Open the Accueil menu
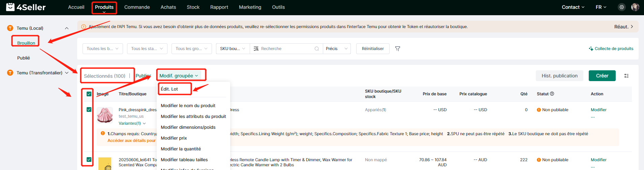 76,7
